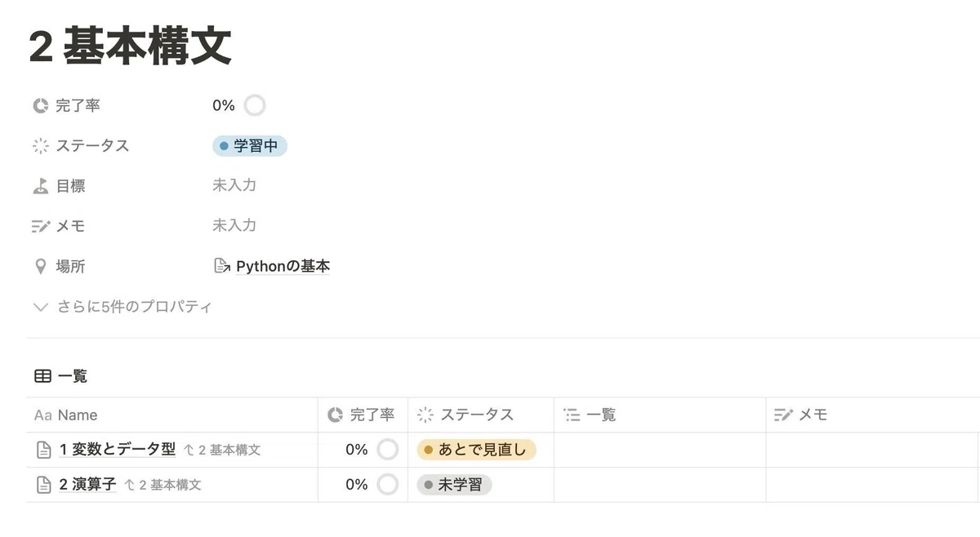Click the page icon of 2 演算子
980x537 pixels.
coord(44,485)
